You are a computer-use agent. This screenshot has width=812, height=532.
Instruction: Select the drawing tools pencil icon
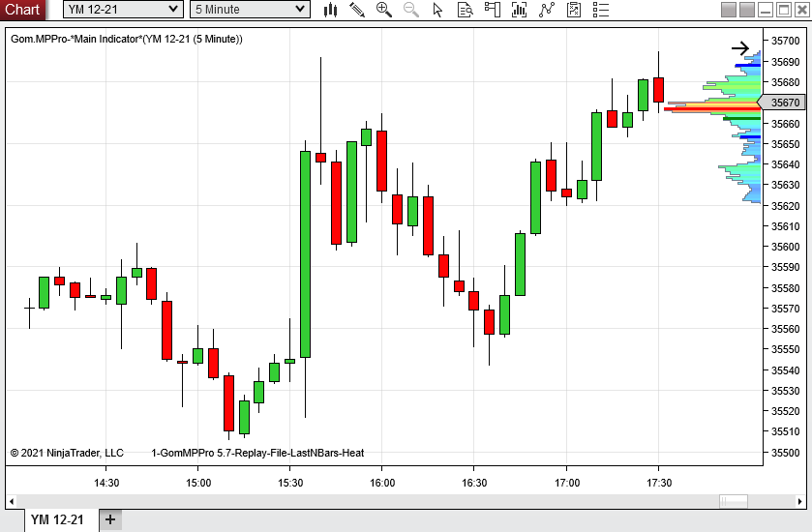[x=357, y=10]
